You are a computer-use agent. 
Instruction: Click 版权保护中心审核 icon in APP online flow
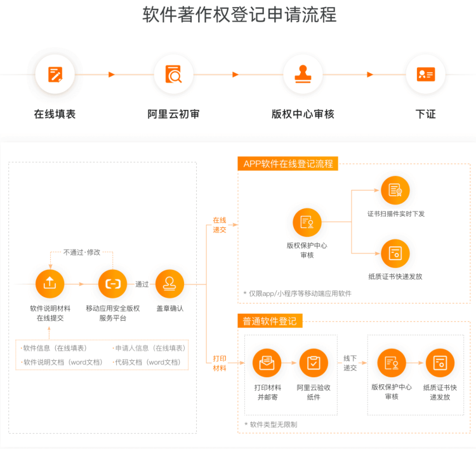coord(307,222)
